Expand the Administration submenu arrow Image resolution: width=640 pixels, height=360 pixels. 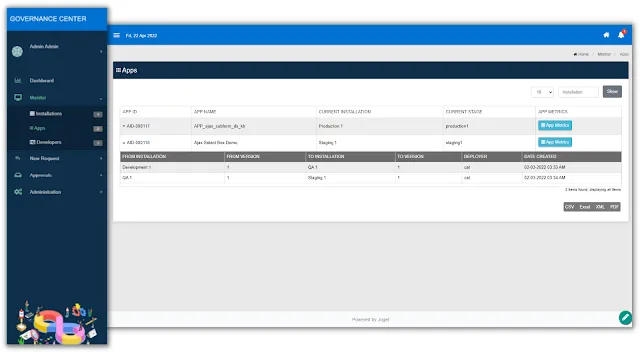[101, 192]
